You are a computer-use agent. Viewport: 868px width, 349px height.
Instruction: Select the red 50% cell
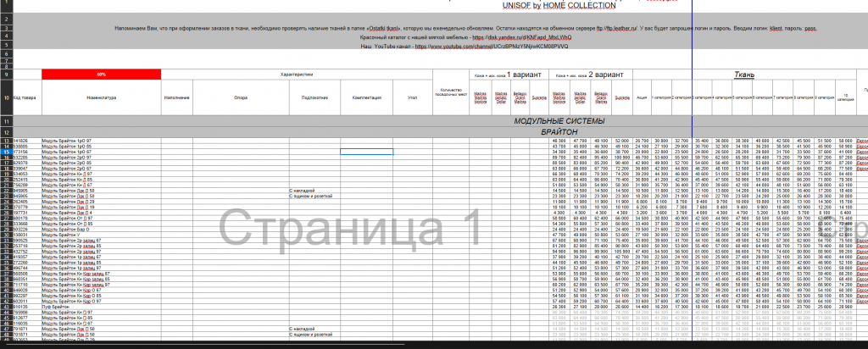[102, 74]
